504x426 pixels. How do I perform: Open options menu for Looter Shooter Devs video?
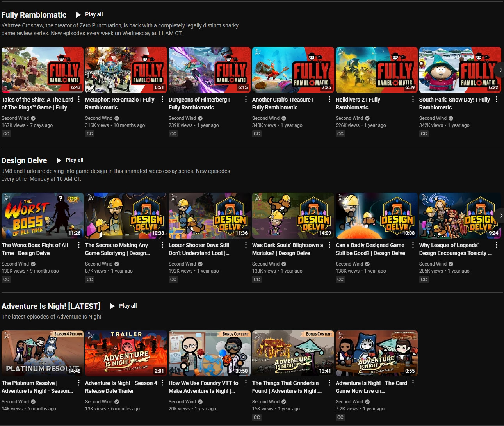pos(246,245)
